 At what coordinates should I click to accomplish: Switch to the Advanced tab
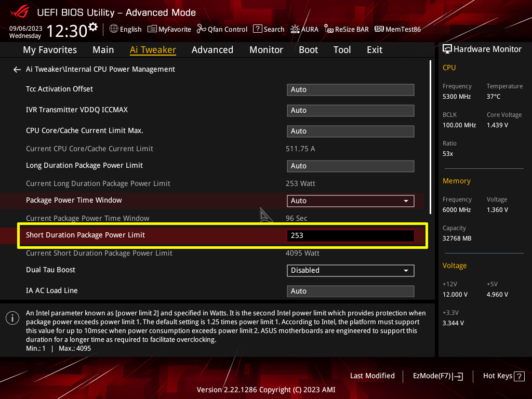(x=212, y=50)
